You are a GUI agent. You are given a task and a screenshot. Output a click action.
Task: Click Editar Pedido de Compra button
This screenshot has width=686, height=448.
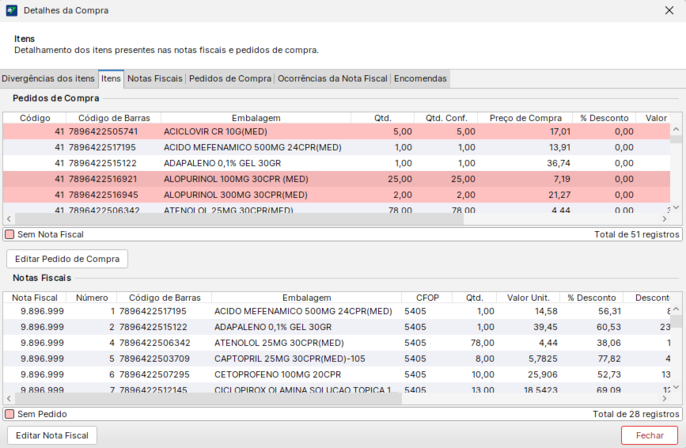click(67, 259)
